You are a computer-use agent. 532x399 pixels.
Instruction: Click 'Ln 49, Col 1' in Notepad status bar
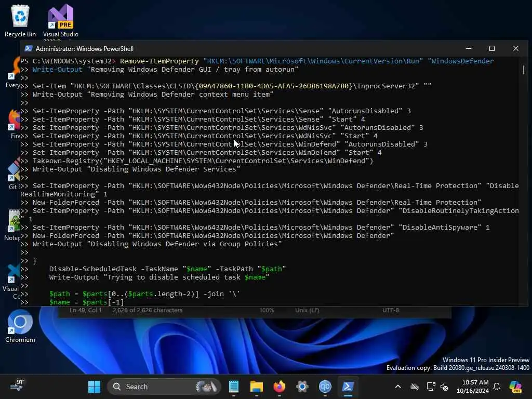86,310
